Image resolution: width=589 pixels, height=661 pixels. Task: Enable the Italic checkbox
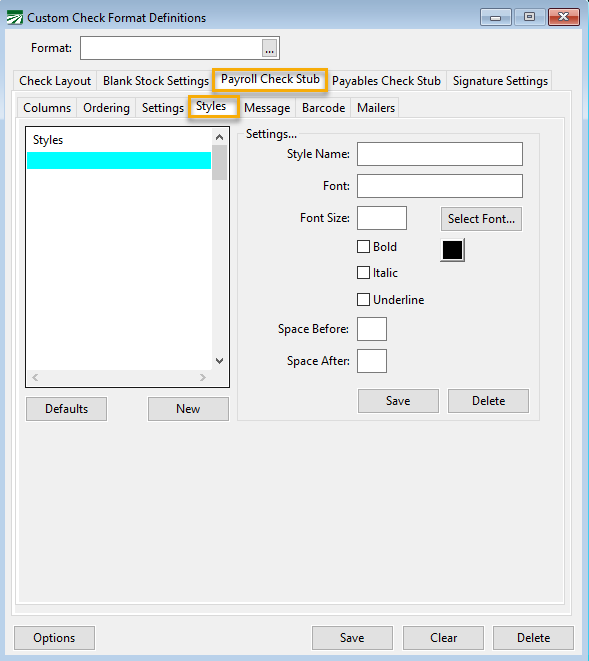pyautogui.click(x=363, y=273)
